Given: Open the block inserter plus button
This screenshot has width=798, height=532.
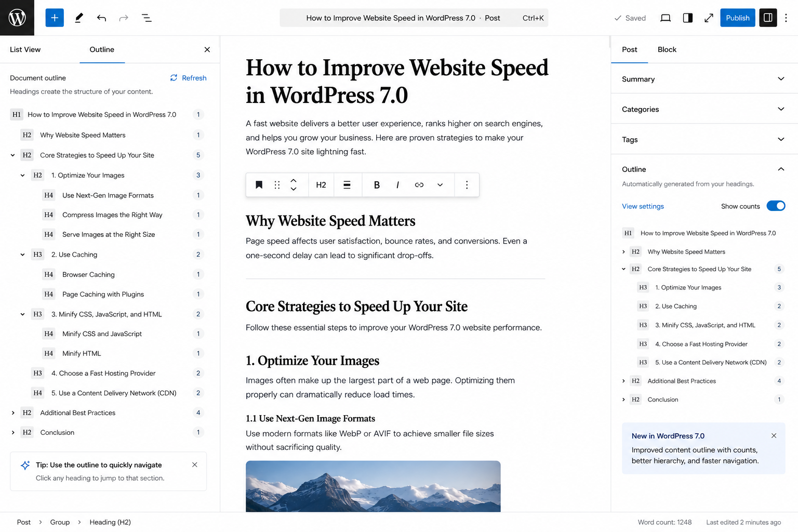Looking at the screenshot, I should tap(55, 18).
